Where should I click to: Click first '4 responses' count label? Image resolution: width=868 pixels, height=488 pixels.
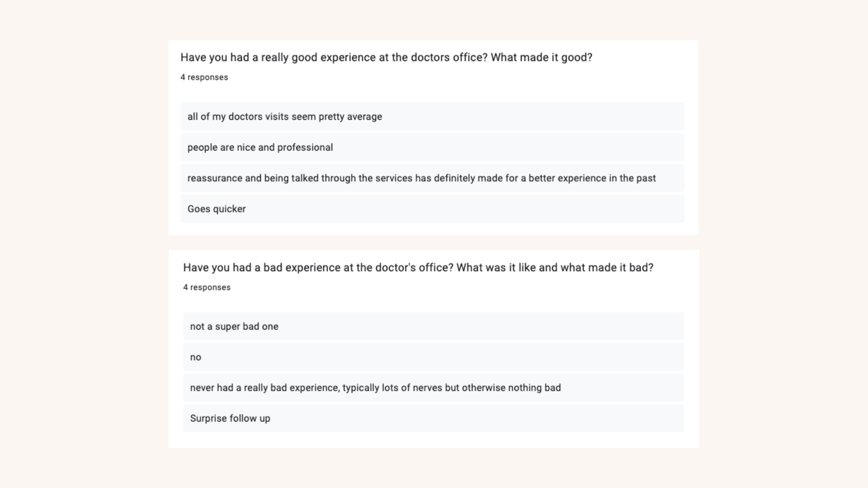pyautogui.click(x=204, y=77)
